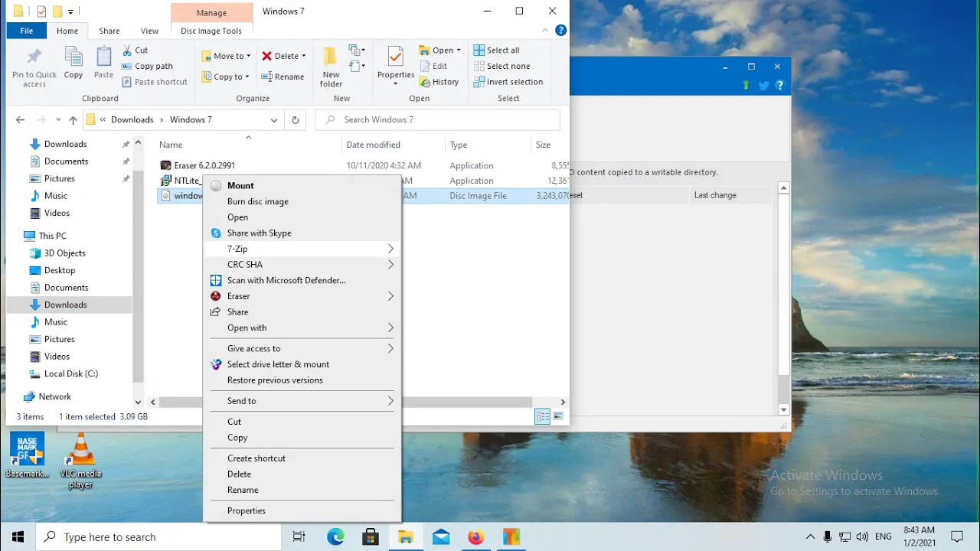980x551 pixels.
Task: Click the green update arrow in NTLite
Action: (746, 86)
